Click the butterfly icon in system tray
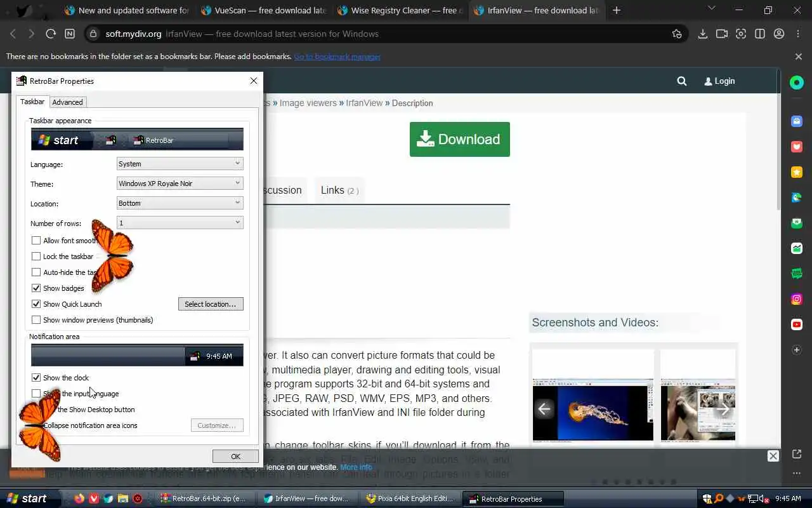 point(742,498)
